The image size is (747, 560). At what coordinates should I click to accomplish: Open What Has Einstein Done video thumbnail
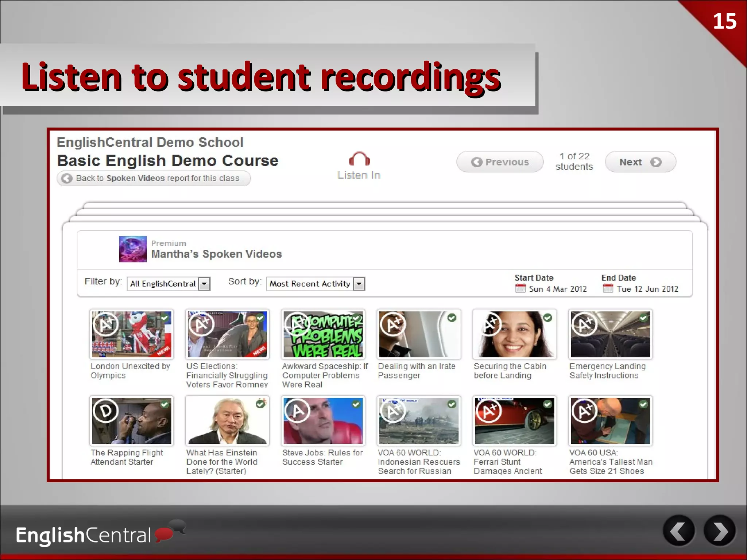(227, 421)
